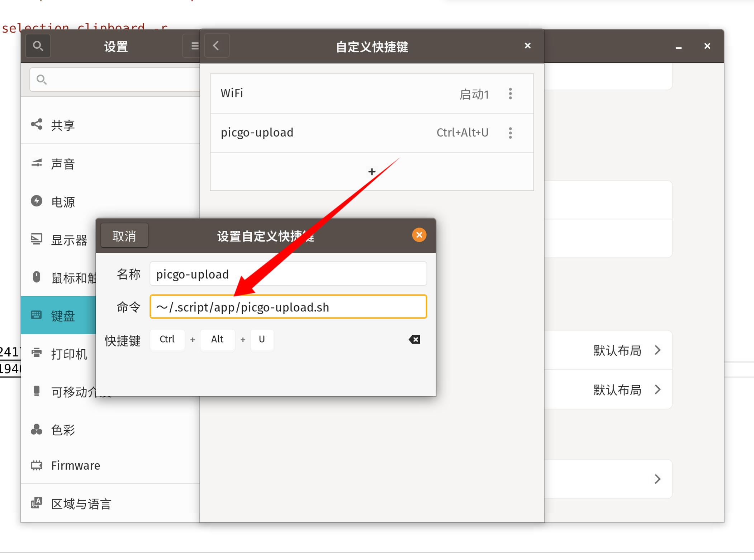Add a new shortcut with plus button
The height and width of the screenshot is (560, 754).
tap(372, 172)
